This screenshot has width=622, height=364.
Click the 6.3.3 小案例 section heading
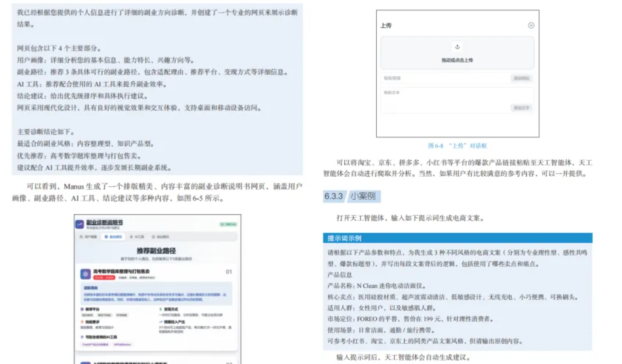(352, 196)
